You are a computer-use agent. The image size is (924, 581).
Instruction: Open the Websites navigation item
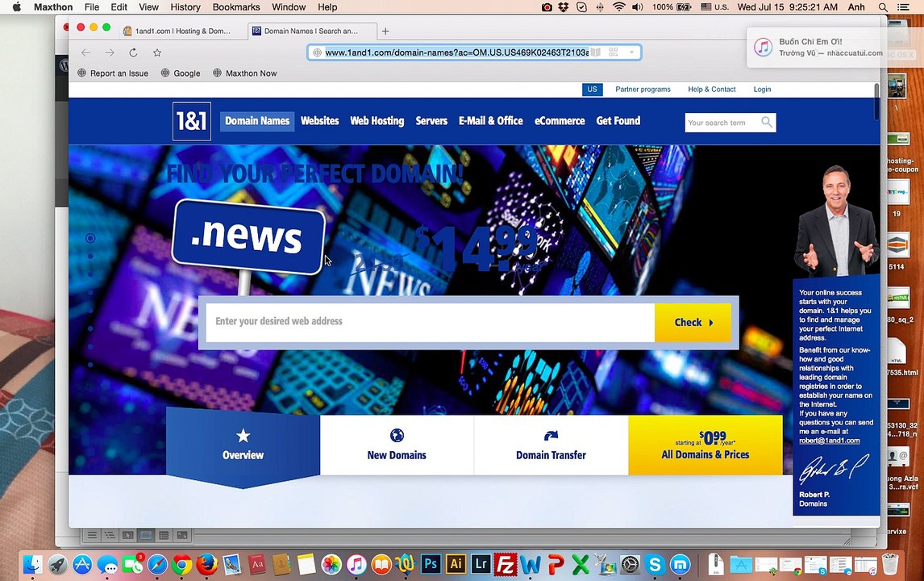320,121
